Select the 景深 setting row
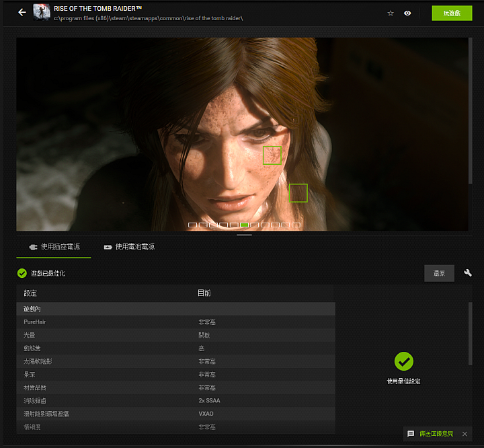Viewport: 484px width, 448px height. 176,375
